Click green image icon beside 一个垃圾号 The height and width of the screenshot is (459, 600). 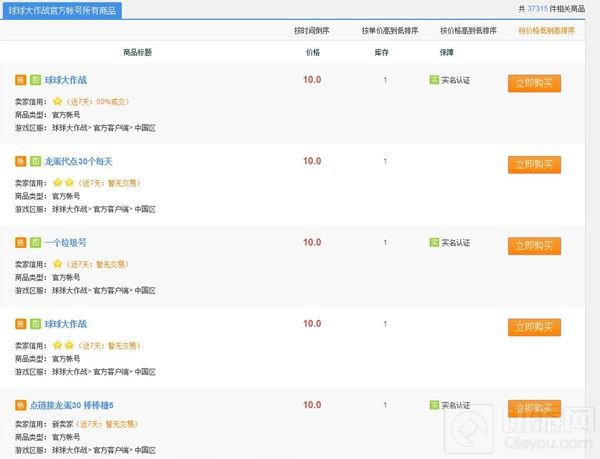pyautogui.click(x=34, y=243)
